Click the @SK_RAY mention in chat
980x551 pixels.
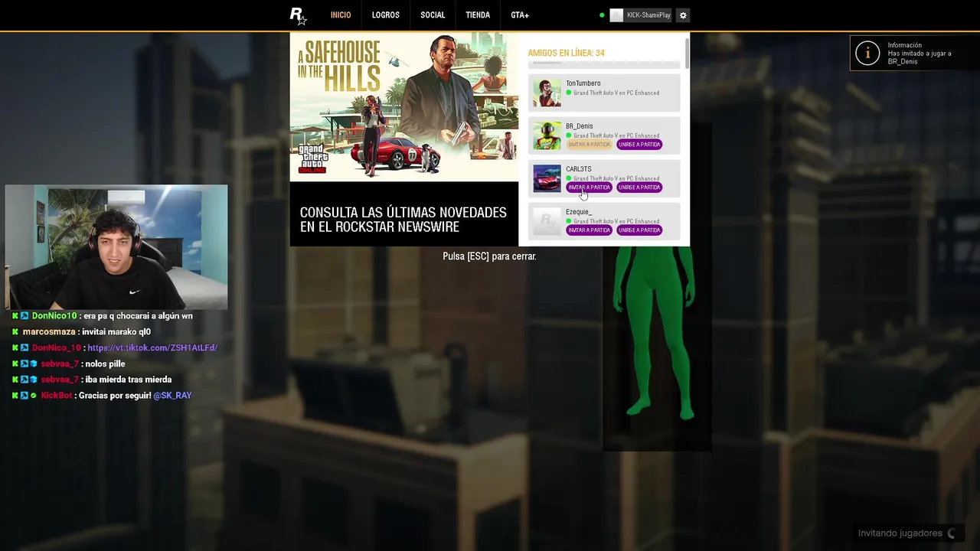[x=172, y=396]
